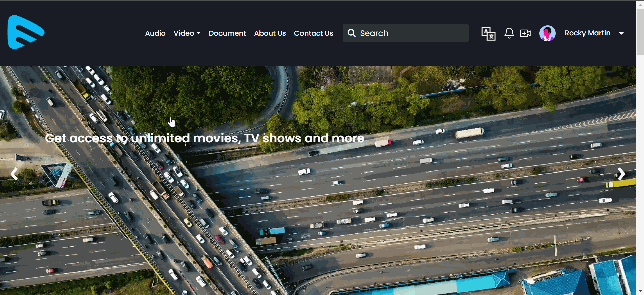
Task: Advance to the next banner slide
Action: [621, 174]
